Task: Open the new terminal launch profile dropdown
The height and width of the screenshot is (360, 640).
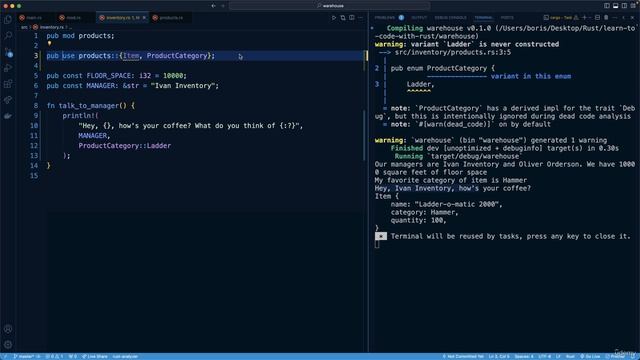Action: (x=590, y=18)
